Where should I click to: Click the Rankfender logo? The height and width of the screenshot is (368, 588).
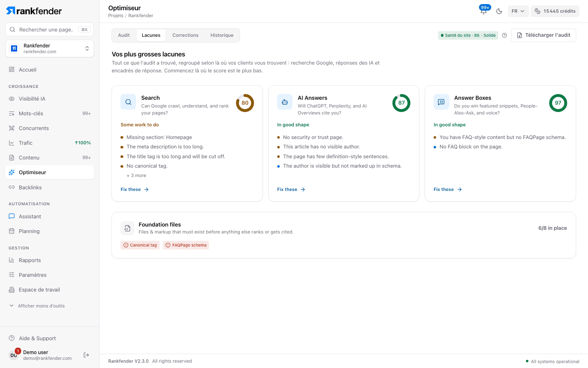34,11
